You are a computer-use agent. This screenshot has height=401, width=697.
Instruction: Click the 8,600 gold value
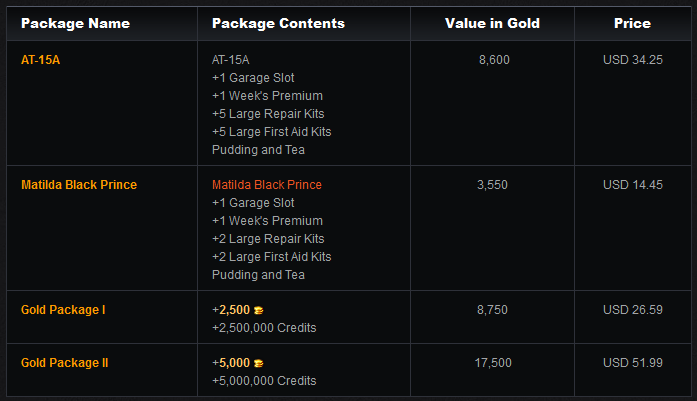click(x=494, y=60)
